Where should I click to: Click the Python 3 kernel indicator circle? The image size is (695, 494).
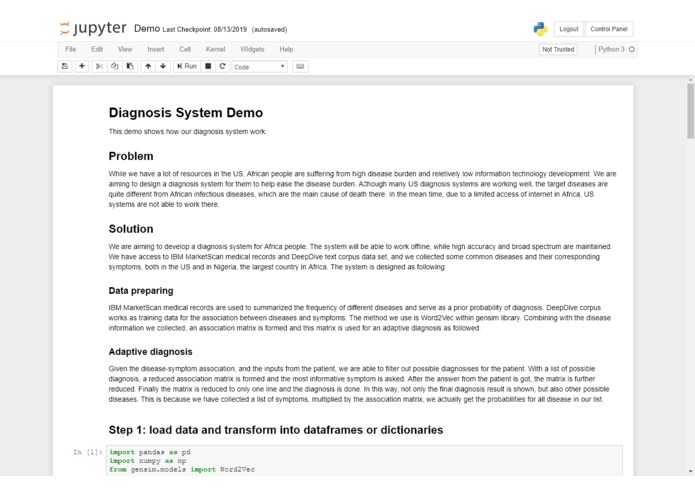(x=632, y=49)
